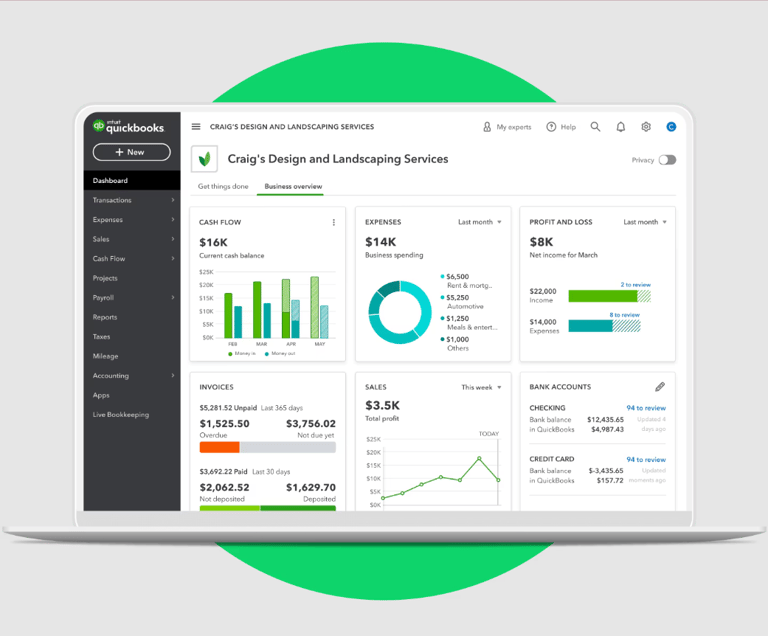The image size is (768, 636).
Task: Open Credit Card 94 to review link
Action: pyautogui.click(x=646, y=459)
